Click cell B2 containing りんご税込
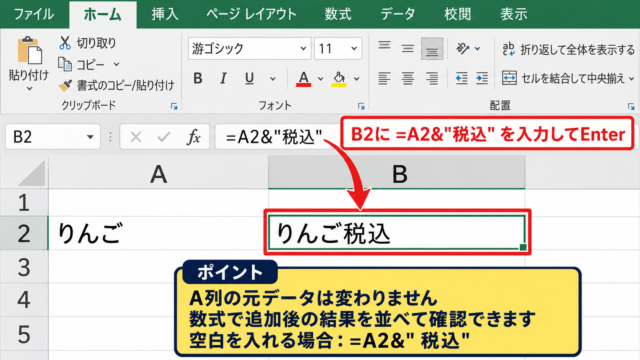 point(397,233)
